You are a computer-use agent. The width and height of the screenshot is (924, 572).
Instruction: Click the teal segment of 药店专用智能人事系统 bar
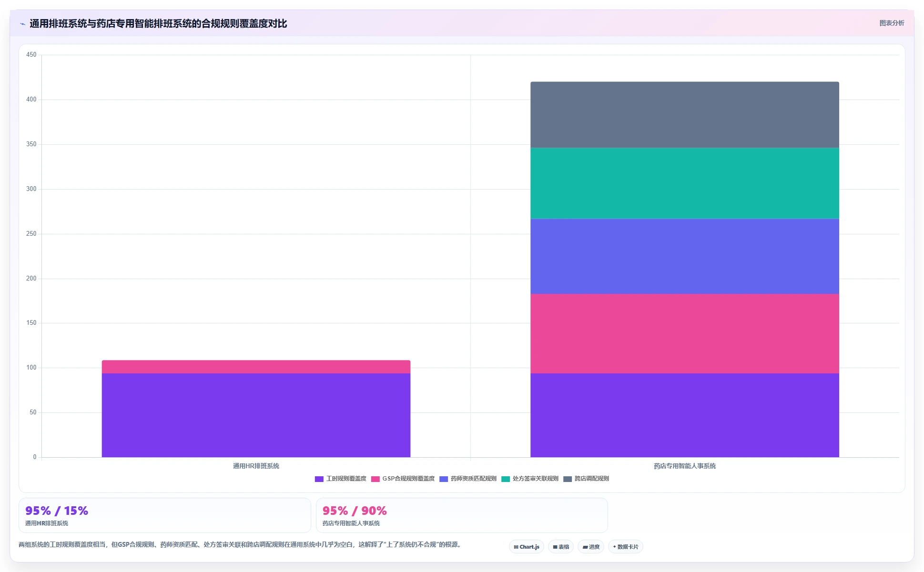coord(685,183)
